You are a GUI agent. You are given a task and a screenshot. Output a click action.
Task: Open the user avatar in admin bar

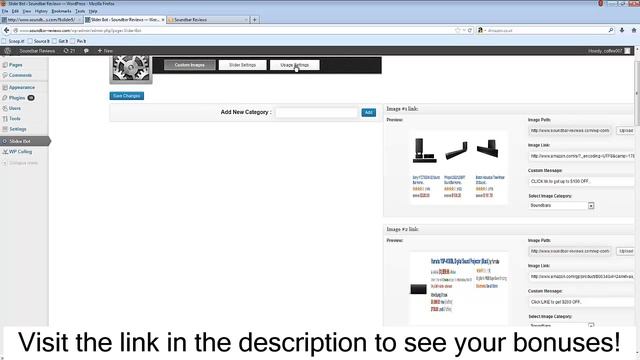(627, 51)
